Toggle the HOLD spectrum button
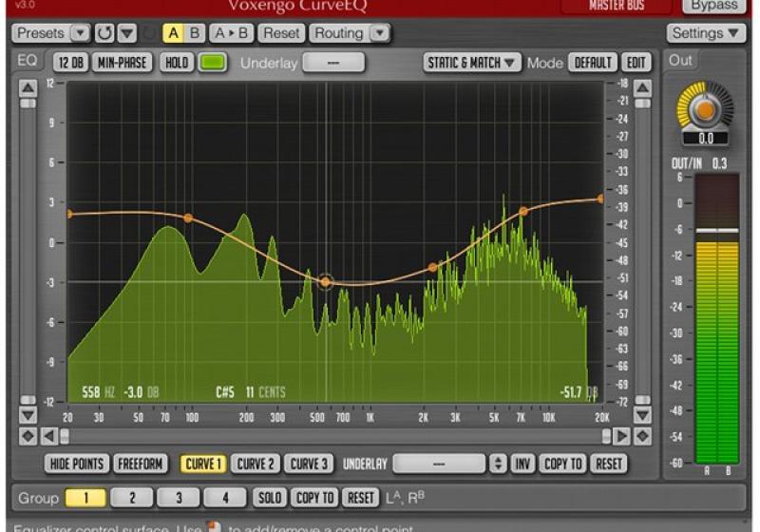The width and height of the screenshot is (760, 532). (177, 63)
